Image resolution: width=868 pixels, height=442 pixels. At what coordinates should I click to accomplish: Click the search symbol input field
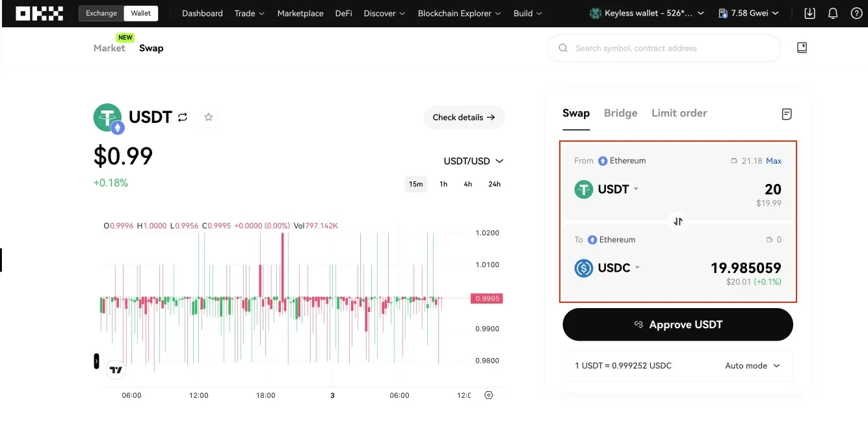click(663, 47)
